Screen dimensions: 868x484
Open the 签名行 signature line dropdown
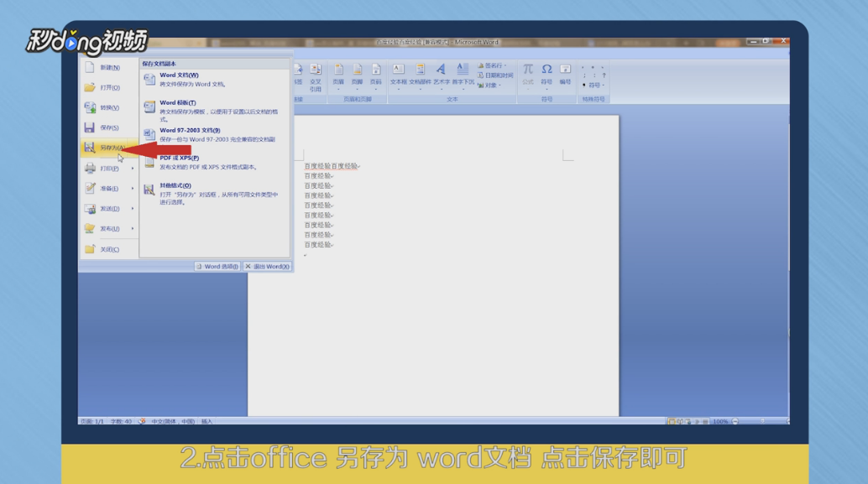coord(492,65)
